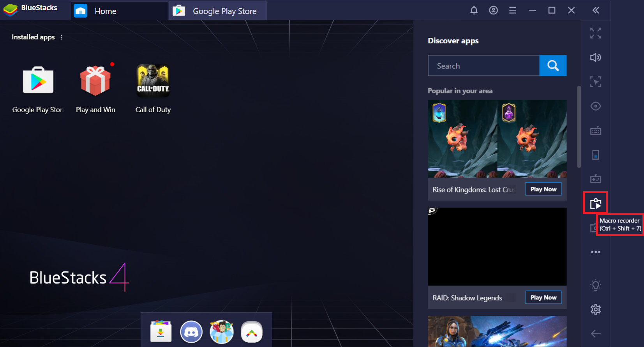644x347 pixels.
Task: Click the rotate device screen icon
Action: point(596,155)
